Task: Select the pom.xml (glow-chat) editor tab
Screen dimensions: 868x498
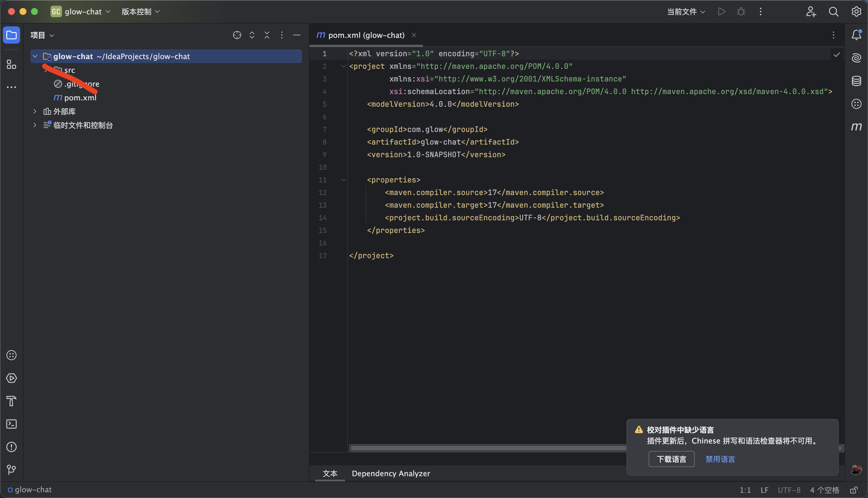Action: (366, 35)
